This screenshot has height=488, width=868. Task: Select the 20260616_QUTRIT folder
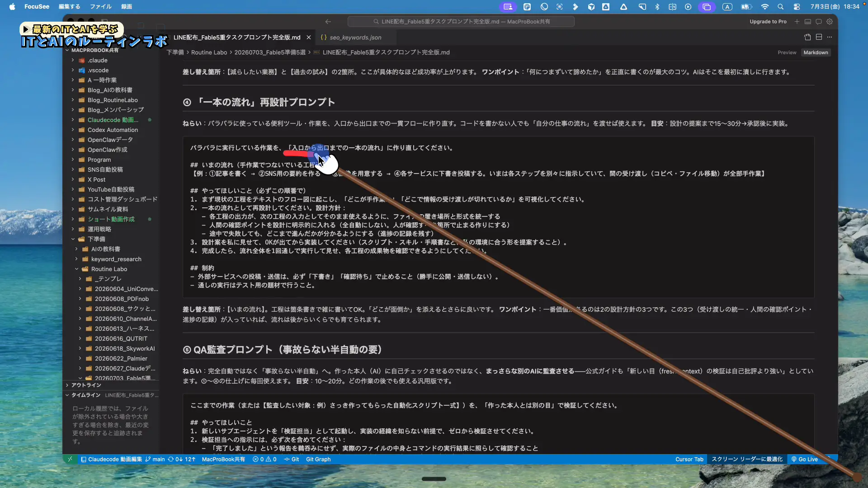(x=121, y=338)
